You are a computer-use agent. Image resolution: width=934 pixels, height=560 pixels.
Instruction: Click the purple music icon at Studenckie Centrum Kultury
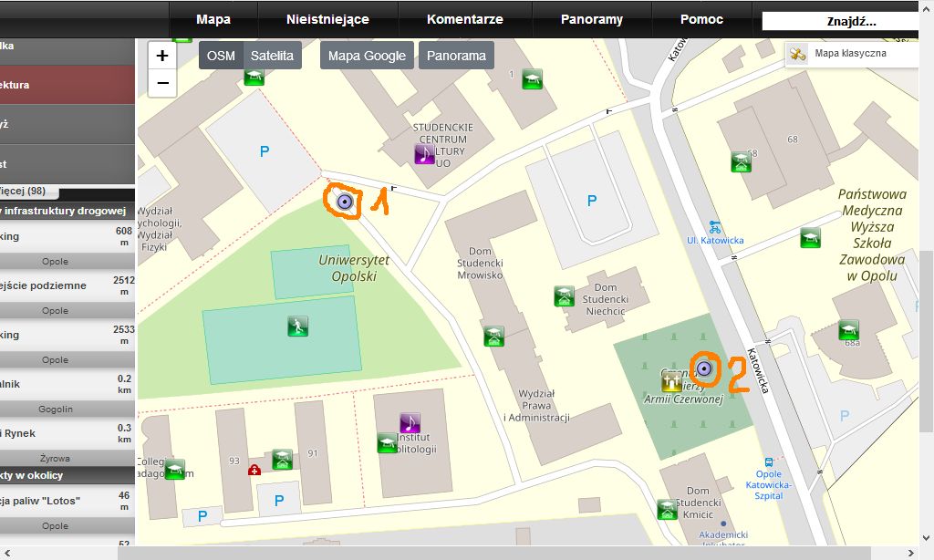pos(424,154)
